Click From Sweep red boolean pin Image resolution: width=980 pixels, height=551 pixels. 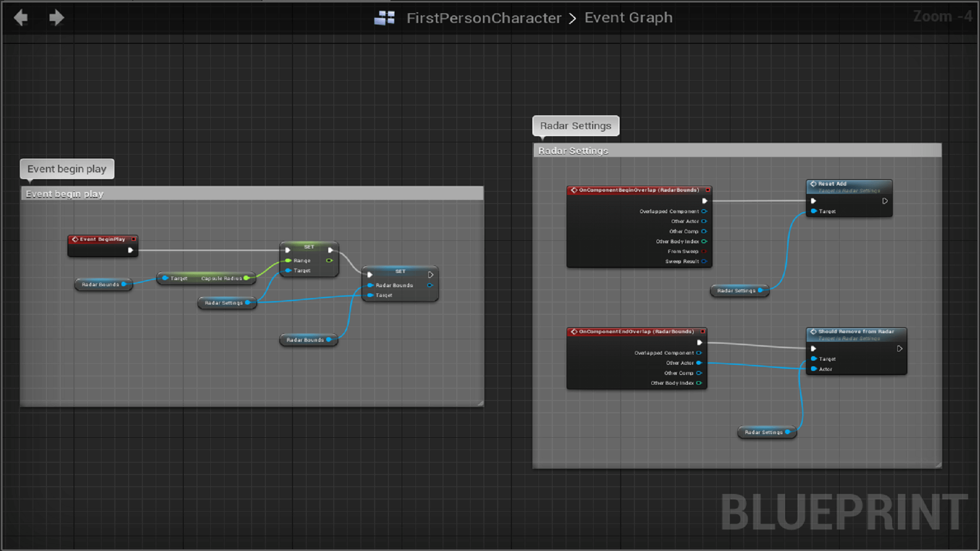704,251
